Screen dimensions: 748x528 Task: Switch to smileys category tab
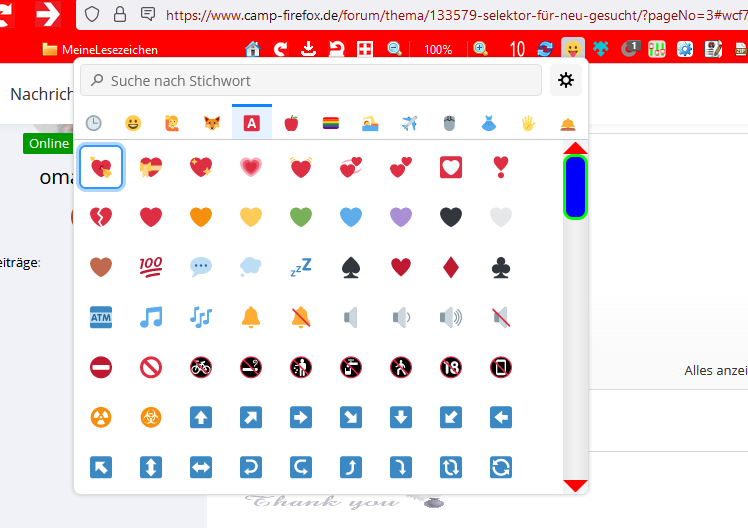click(x=133, y=123)
